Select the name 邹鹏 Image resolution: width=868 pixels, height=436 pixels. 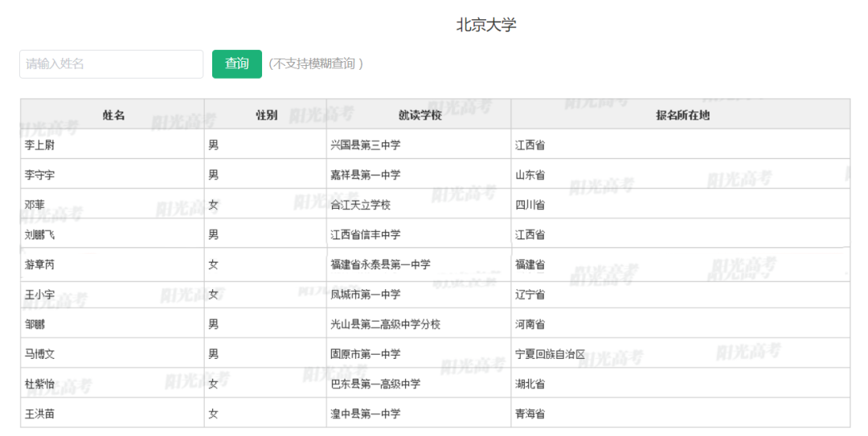click(35, 324)
